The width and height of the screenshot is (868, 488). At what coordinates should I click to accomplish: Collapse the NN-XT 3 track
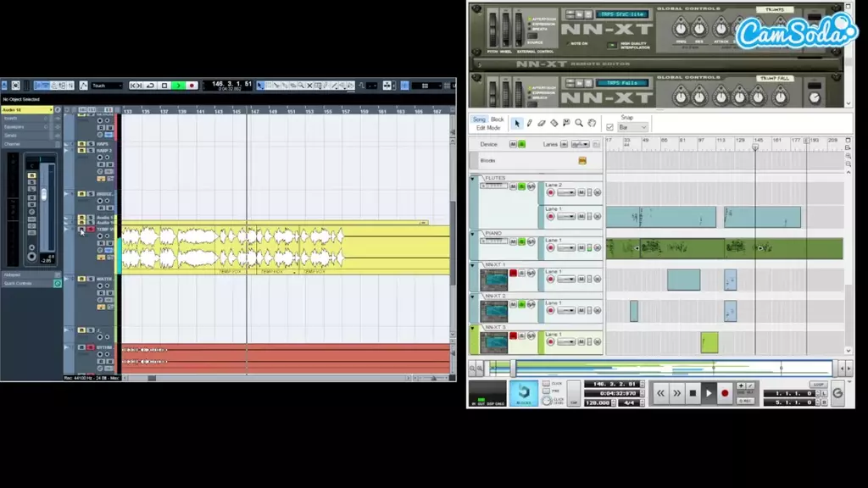tap(473, 329)
